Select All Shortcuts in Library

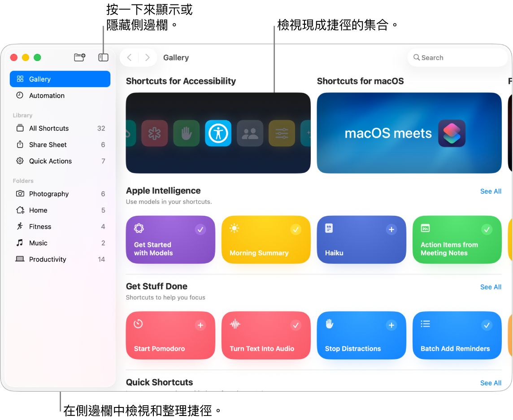pyautogui.click(x=60, y=128)
